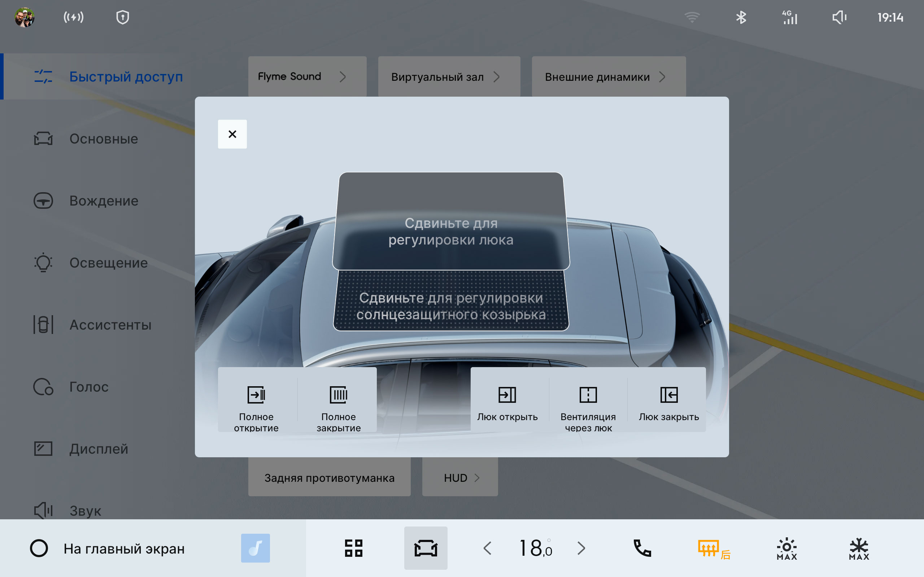Tap the Полное закрытие sunshade icon

(x=338, y=395)
